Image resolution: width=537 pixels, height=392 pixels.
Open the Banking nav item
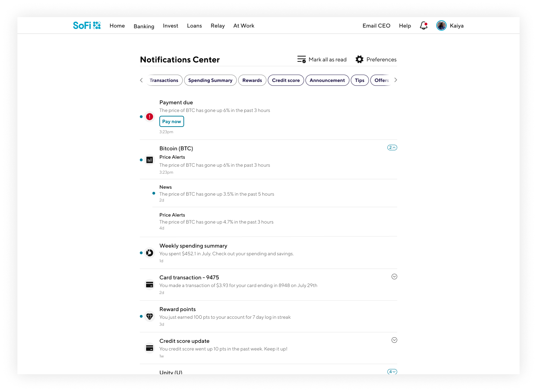144,26
